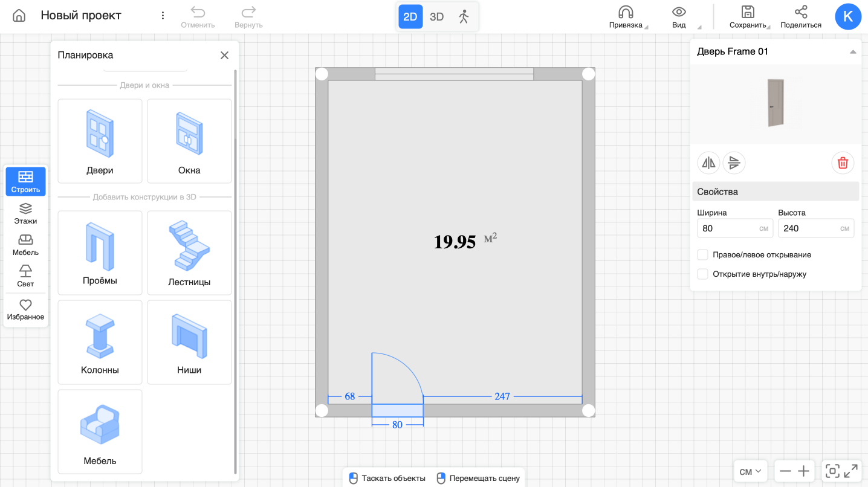
Task: Redo the action with Вернуть
Action: pyautogui.click(x=248, y=17)
